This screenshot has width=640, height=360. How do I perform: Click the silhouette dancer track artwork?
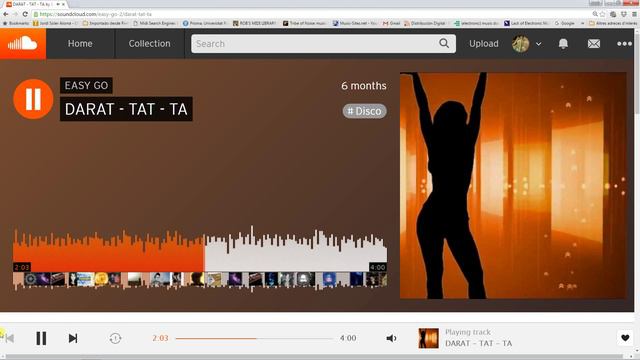[x=513, y=186]
